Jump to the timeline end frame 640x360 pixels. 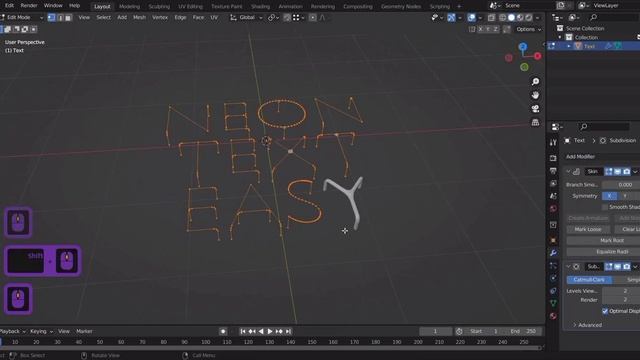(288, 331)
